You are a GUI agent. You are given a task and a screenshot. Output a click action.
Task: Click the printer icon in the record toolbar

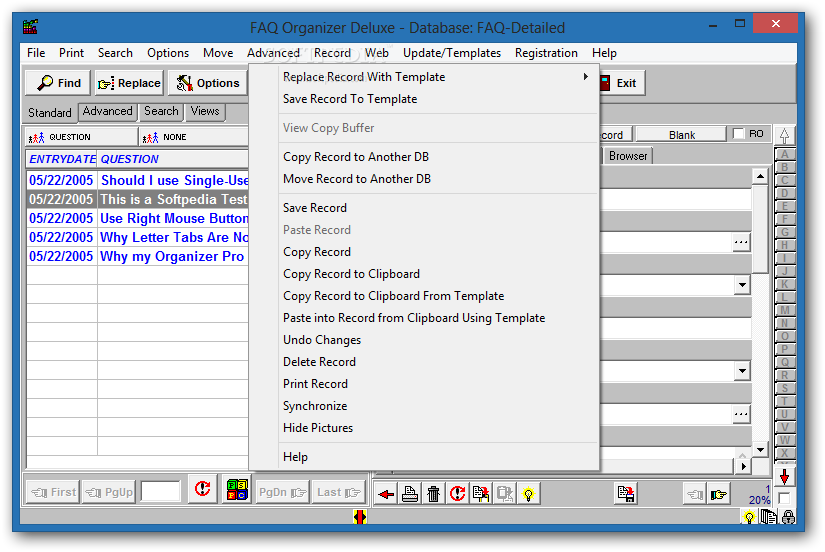point(409,494)
